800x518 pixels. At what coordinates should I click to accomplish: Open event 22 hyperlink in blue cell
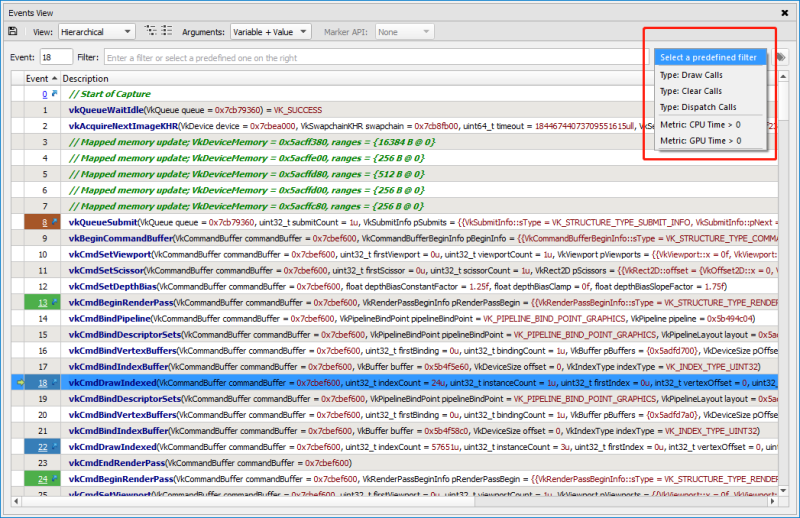[x=43, y=447]
